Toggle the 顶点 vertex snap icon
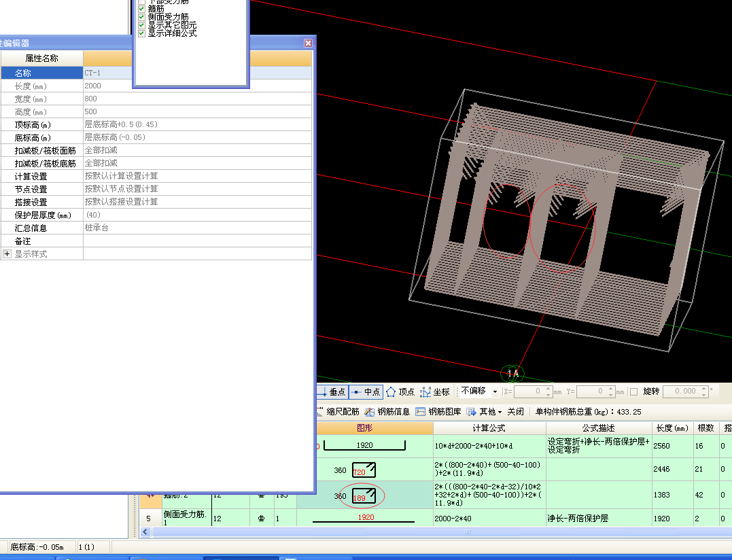 point(400,391)
